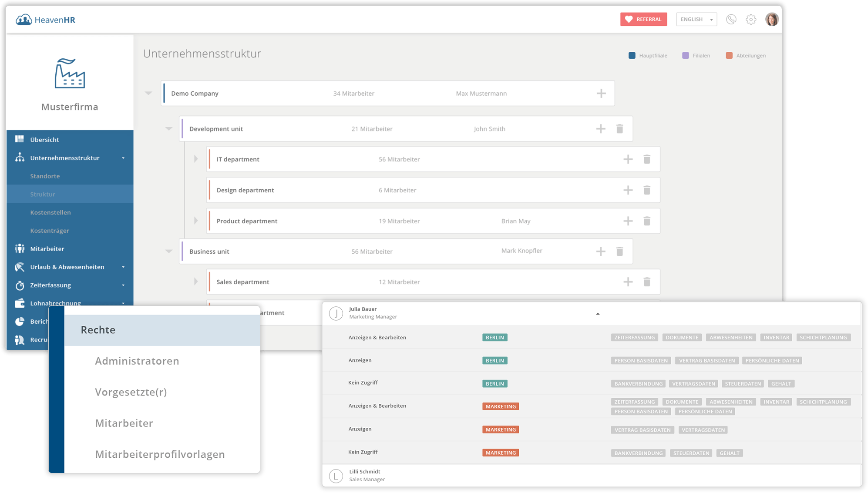
Task: Delete the Business unit via trash icon
Action: (620, 252)
